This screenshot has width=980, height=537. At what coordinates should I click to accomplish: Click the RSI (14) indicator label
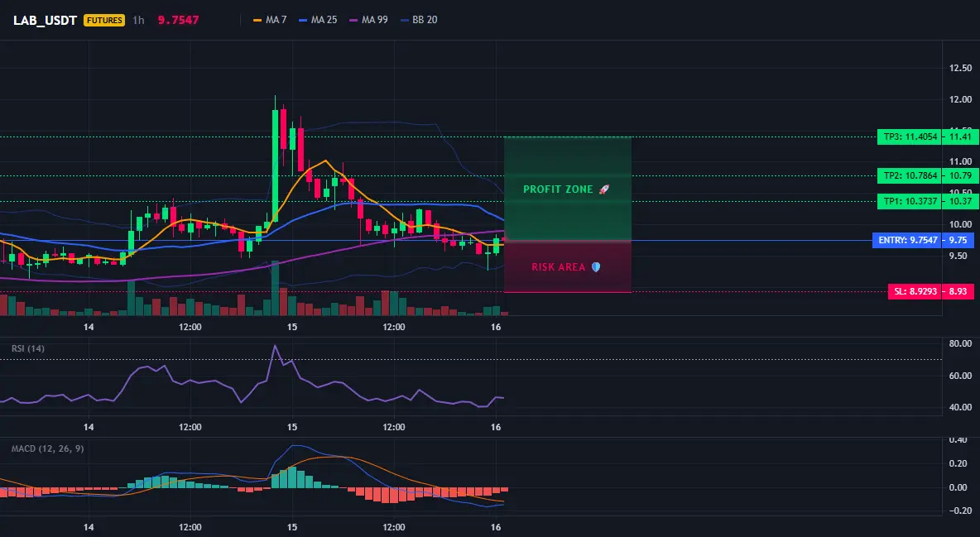[x=28, y=348]
